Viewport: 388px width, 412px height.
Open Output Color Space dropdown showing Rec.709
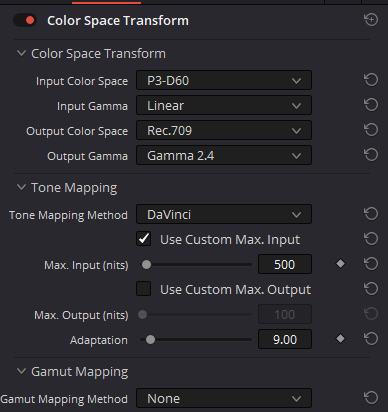tap(224, 130)
